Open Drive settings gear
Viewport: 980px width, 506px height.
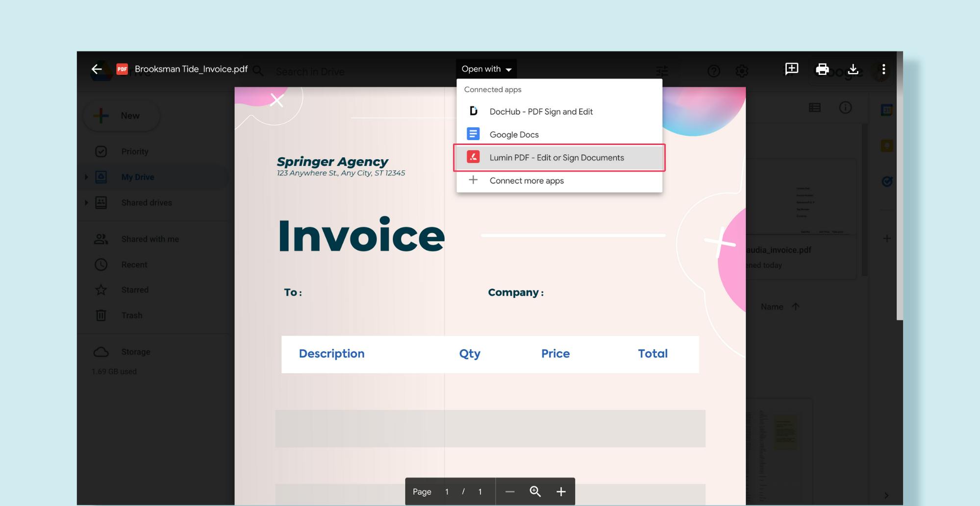pos(742,72)
